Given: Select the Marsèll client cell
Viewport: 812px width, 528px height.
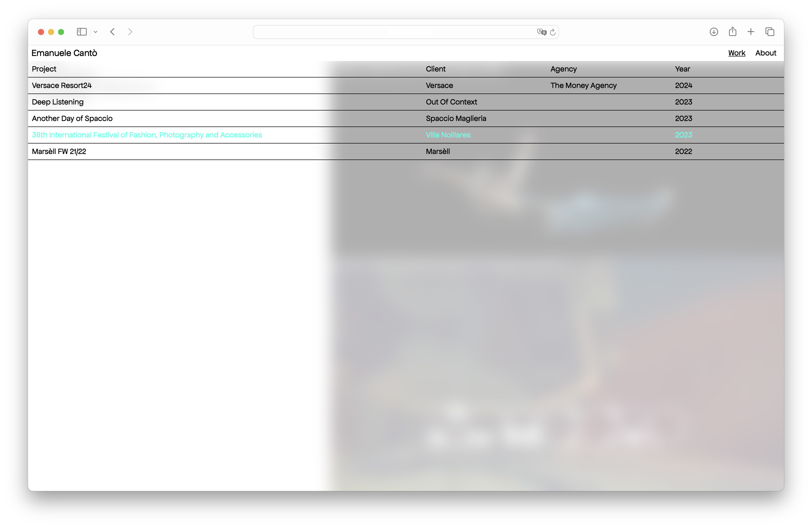Looking at the screenshot, I should pyautogui.click(x=438, y=151).
